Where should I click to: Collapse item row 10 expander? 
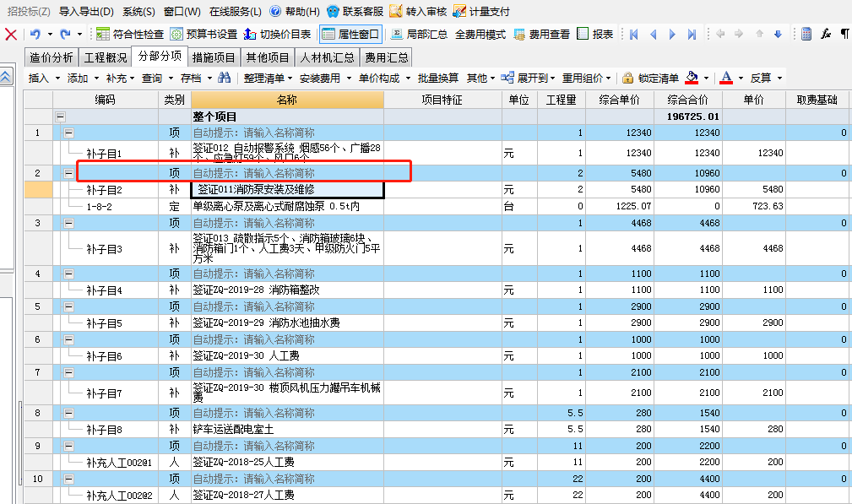pos(69,479)
